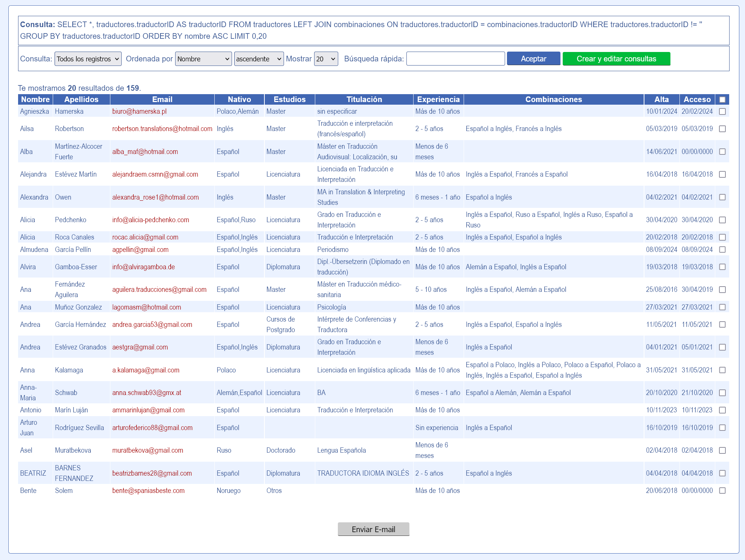Click the Combinaciones column header
This screenshot has width=745, height=560.
click(553, 99)
